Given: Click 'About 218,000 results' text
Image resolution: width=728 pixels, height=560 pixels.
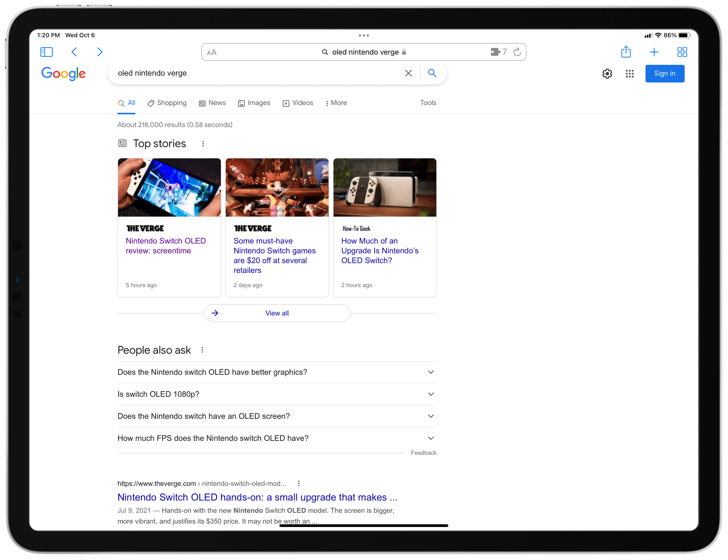Looking at the screenshot, I should point(175,125).
